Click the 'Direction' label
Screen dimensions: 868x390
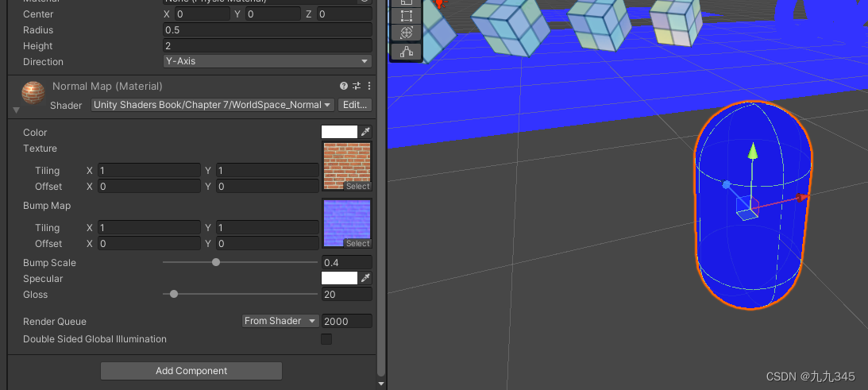[43, 61]
